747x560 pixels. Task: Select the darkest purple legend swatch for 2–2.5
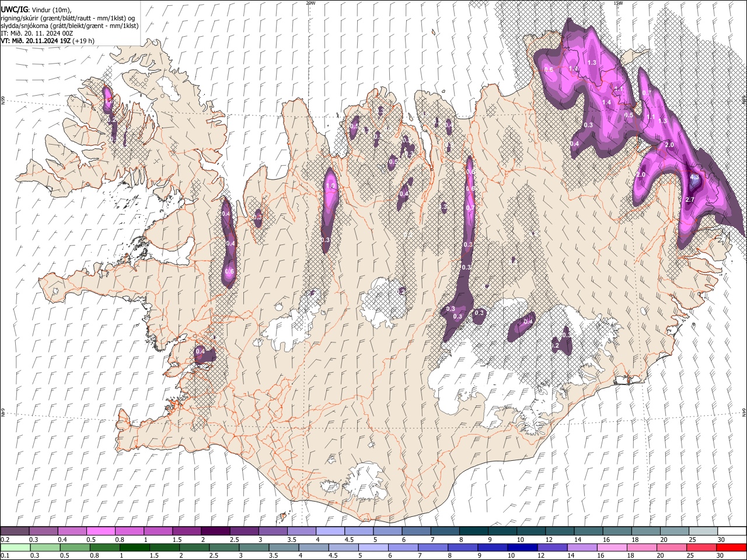(215, 531)
